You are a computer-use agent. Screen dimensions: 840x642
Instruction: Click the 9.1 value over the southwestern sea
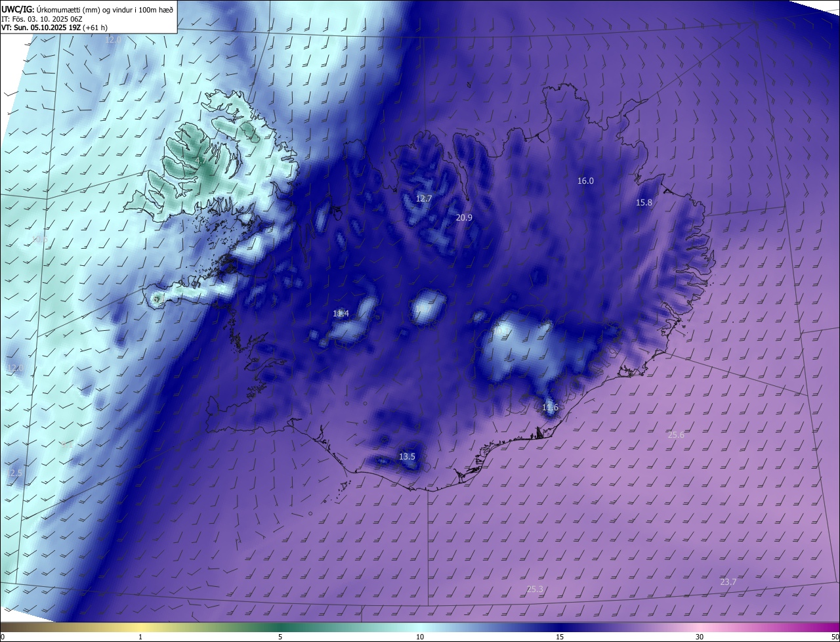click(x=66, y=444)
